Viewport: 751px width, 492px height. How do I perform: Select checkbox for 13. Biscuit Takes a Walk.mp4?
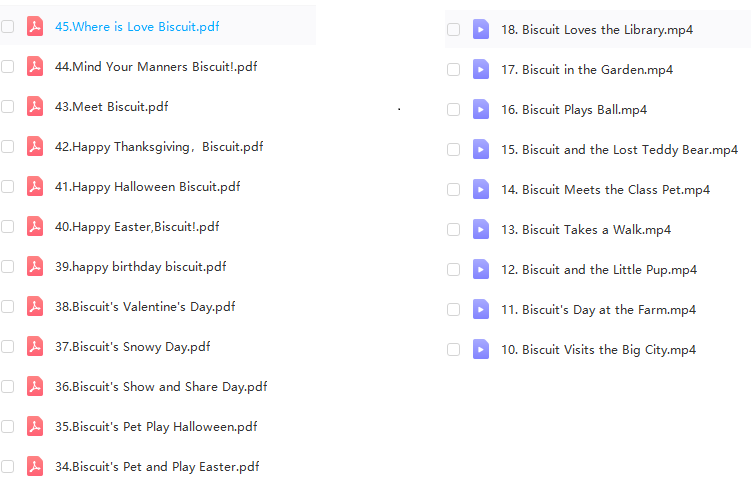454,229
